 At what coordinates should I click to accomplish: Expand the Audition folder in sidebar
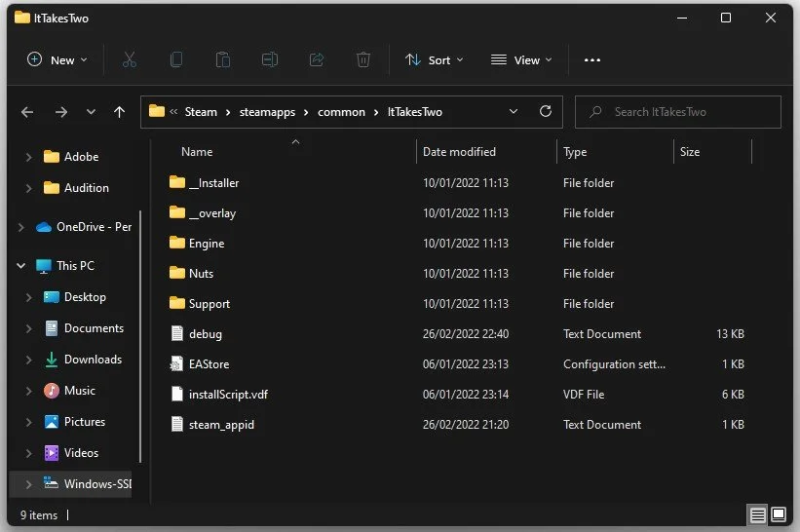[28, 188]
